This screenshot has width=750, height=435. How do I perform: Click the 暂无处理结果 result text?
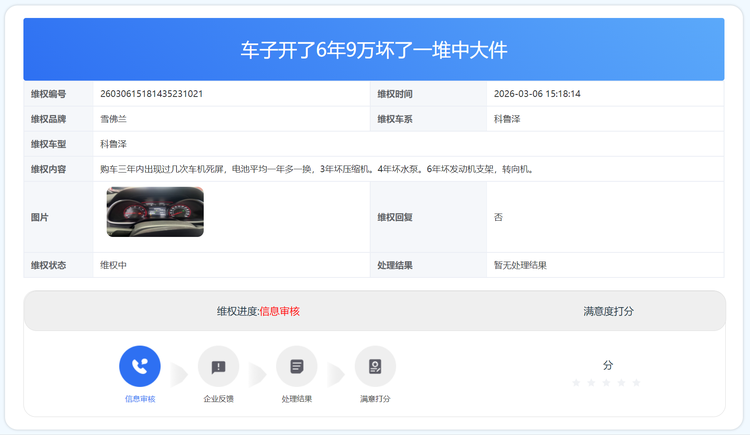[520, 265]
